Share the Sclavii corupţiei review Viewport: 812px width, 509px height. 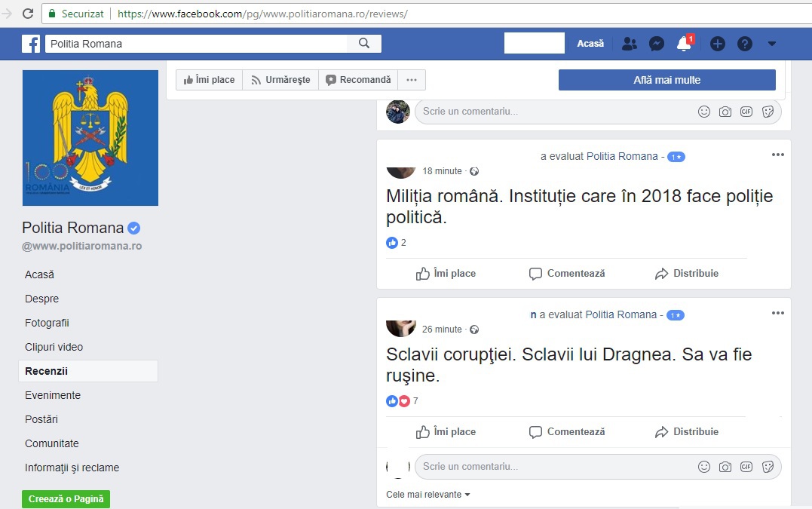pyautogui.click(x=687, y=432)
